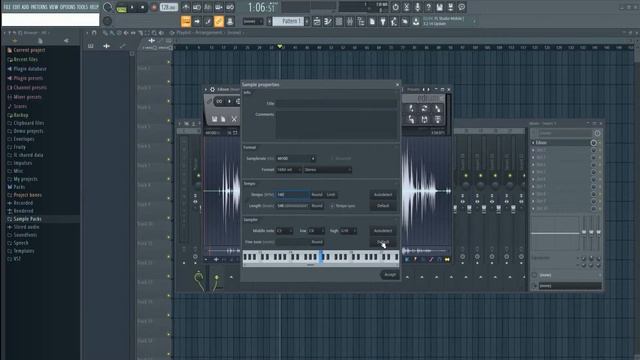Click the Packs icon in browser

click(x=9, y=187)
